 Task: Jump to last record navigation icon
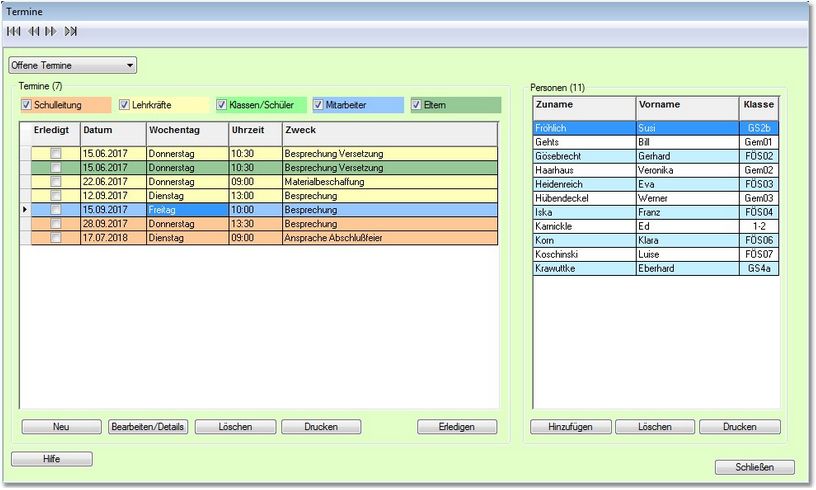71,32
